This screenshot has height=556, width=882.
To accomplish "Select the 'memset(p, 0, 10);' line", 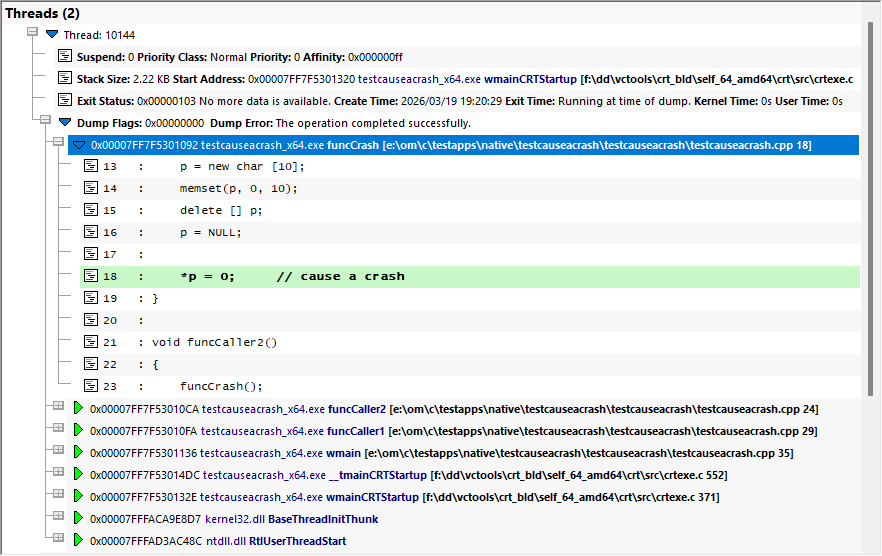I will coord(470,189).
